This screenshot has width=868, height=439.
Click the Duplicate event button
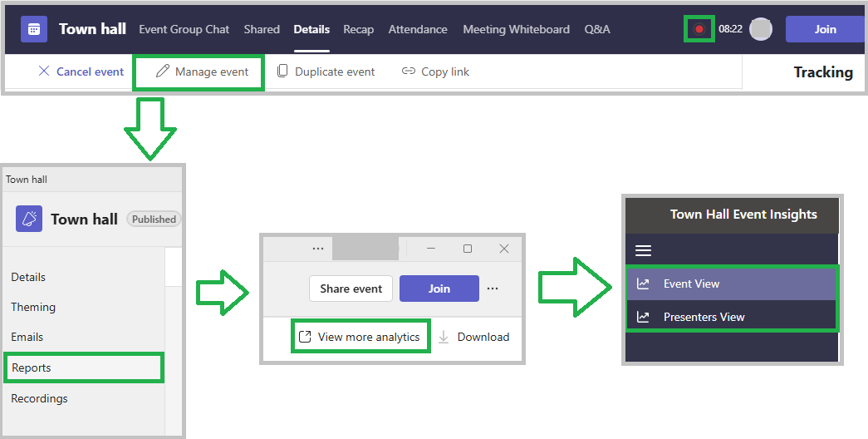[x=326, y=72]
